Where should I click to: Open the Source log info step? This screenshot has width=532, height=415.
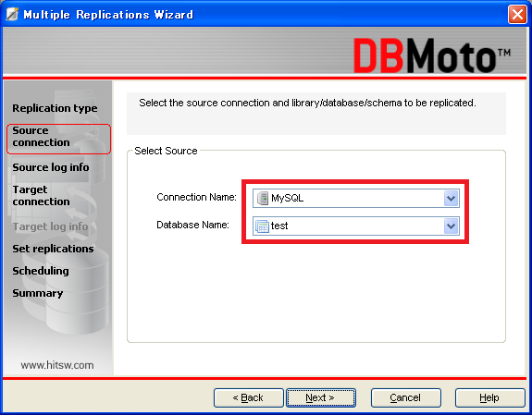click(51, 167)
